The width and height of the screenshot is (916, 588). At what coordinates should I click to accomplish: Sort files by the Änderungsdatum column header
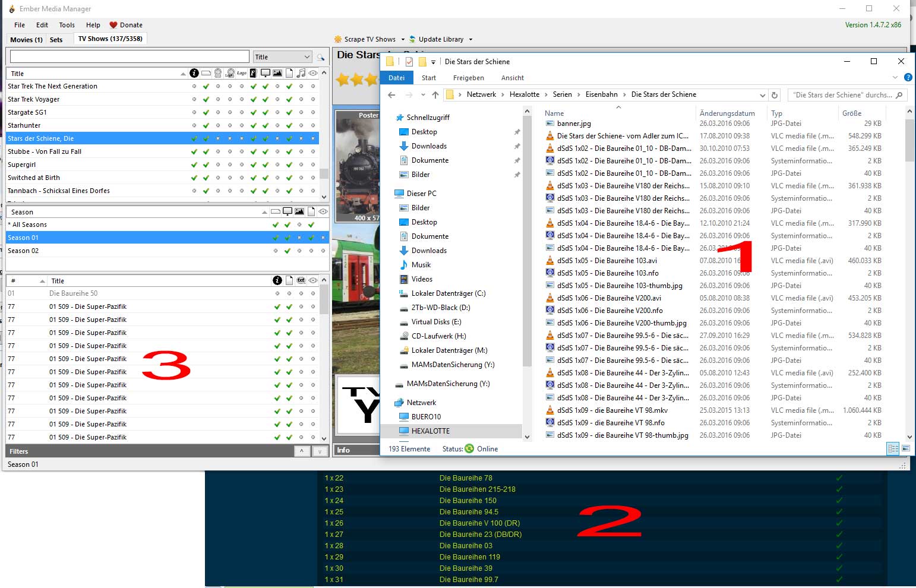coord(727,113)
